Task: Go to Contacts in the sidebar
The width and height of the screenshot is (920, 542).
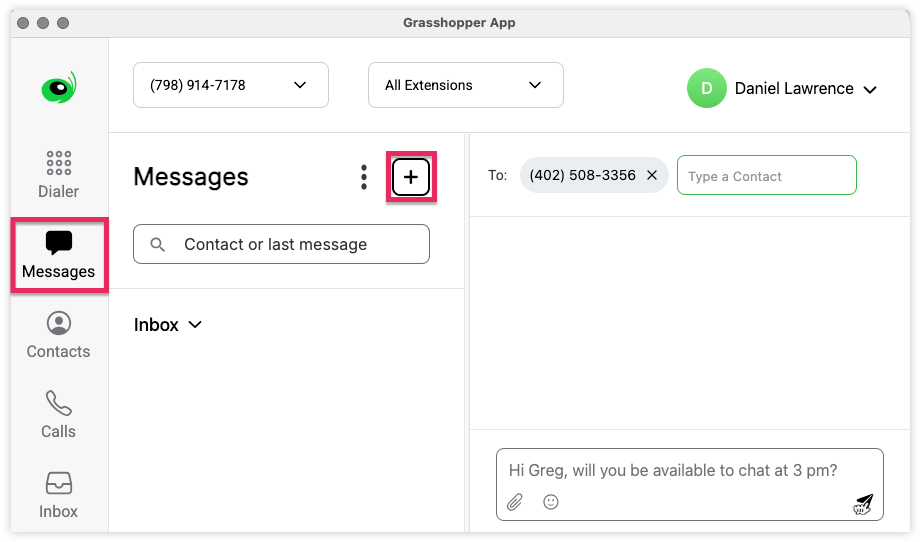Action: pyautogui.click(x=59, y=335)
